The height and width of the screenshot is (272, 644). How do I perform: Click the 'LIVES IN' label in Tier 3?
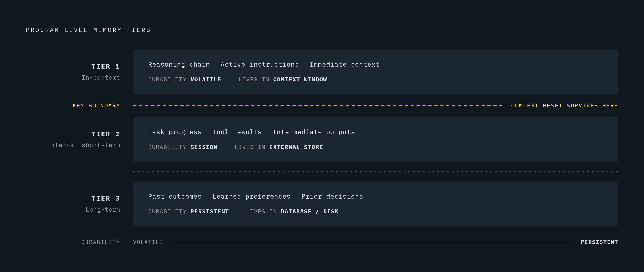pyautogui.click(x=262, y=212)
